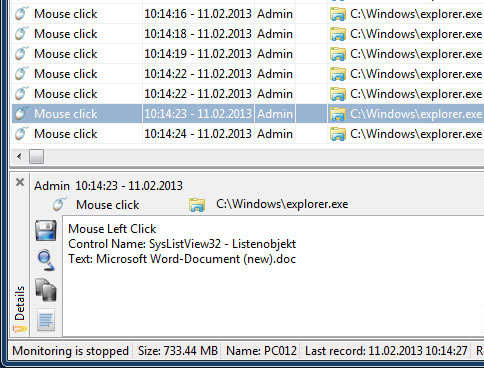Viewport: 484px width, 368px height.
Task: Click the horizontal scrollbar left arrow
Action: [19, 156]
